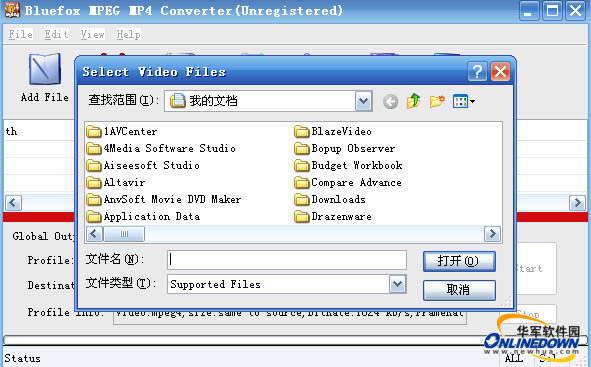The image size is (591, 367).
Task: Click the 打开 (O) button
Action: pos(459,261)
